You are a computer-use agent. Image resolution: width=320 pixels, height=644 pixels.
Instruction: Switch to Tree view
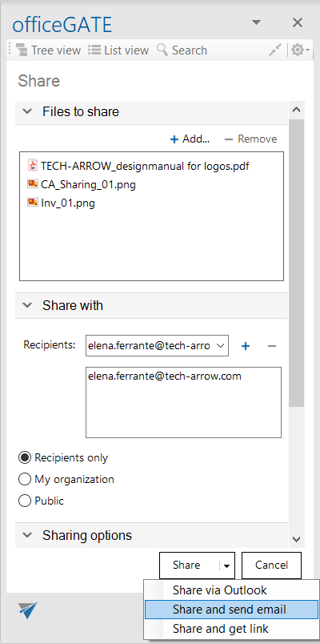[49, 50]
